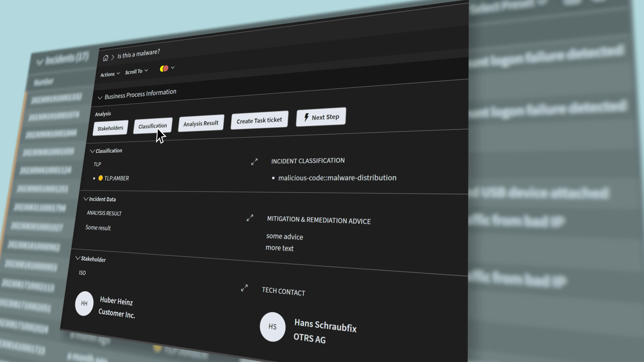
Task: Click the 'some advice' text
Action: pos(284,236)
